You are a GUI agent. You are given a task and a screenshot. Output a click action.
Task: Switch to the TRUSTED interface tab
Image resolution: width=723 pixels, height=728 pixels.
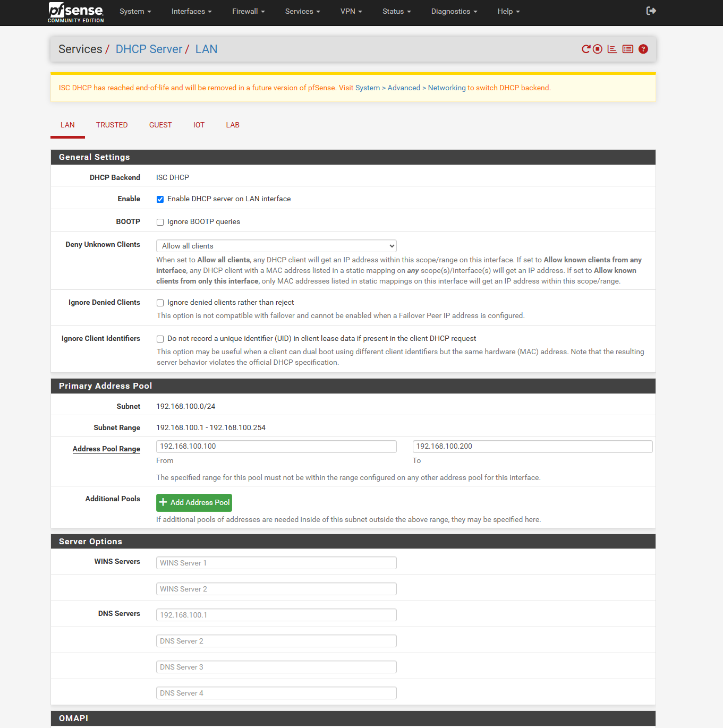point(112,125)
